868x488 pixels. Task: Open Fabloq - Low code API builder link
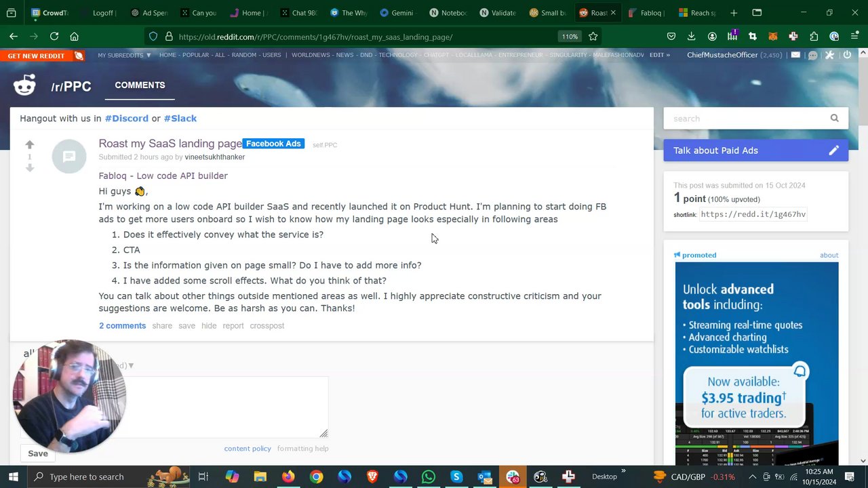pos(163,176)
